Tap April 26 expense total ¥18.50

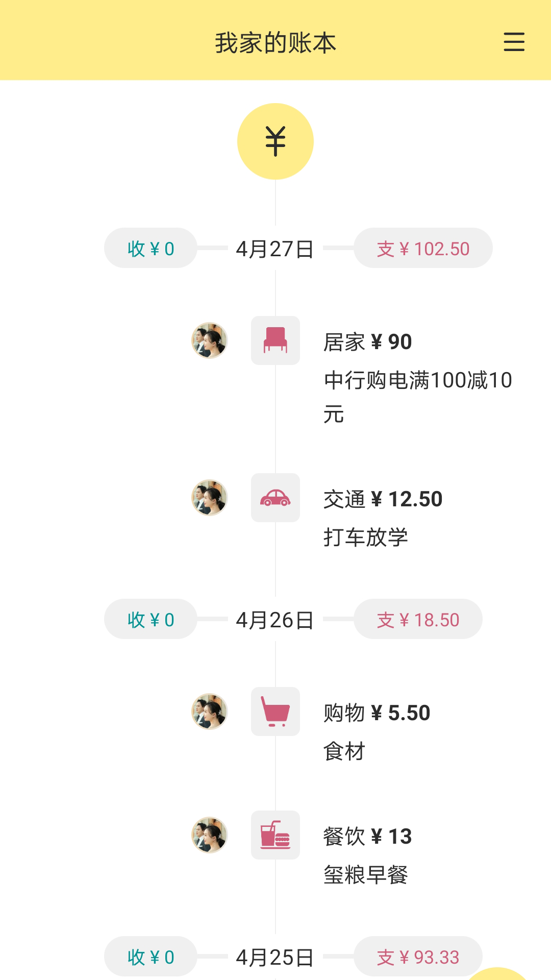point(418,620)
